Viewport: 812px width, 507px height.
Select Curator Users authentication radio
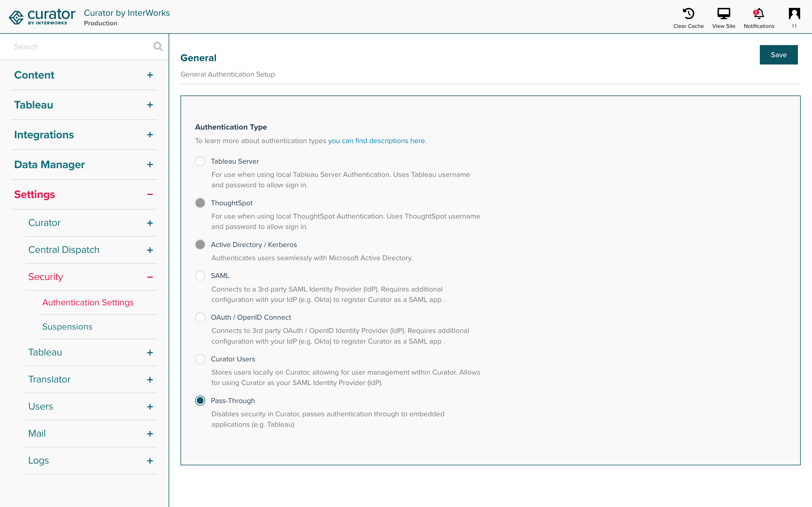point(200,359)
